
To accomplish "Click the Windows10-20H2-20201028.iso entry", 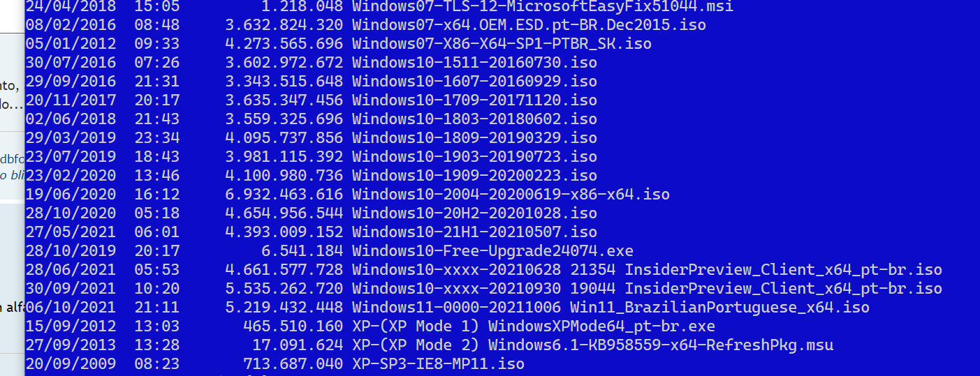I will coord(474,213).
